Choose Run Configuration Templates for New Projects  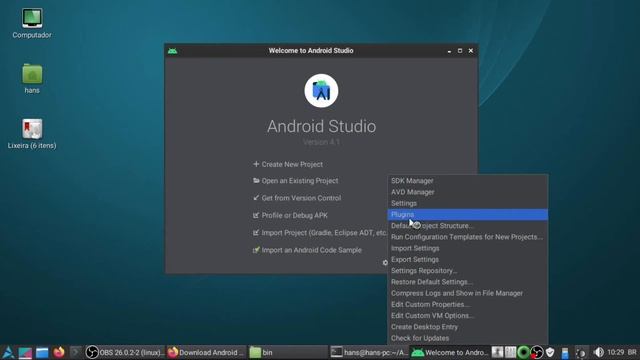pyautogui.click(x=467, y=237)
